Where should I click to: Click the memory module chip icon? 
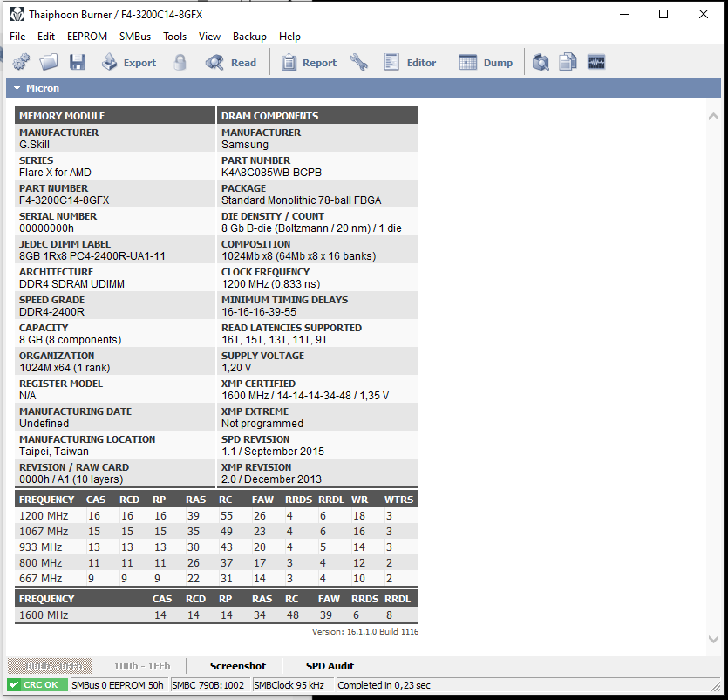click(x=596, y=62)
